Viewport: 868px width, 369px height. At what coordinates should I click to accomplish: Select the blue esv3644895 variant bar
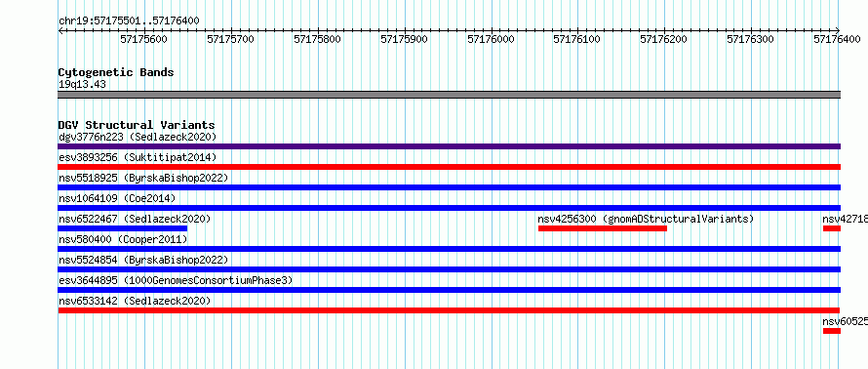450,290
